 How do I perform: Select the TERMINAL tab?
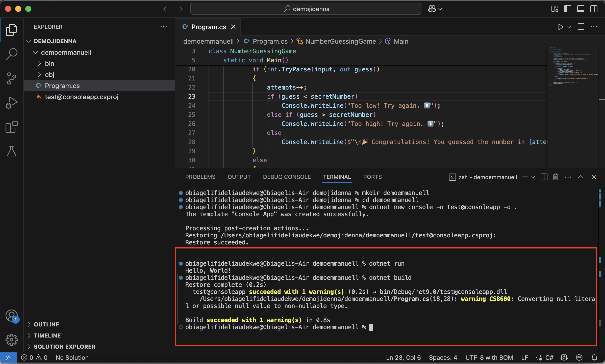pyautogui.click(x=337, y=177)
